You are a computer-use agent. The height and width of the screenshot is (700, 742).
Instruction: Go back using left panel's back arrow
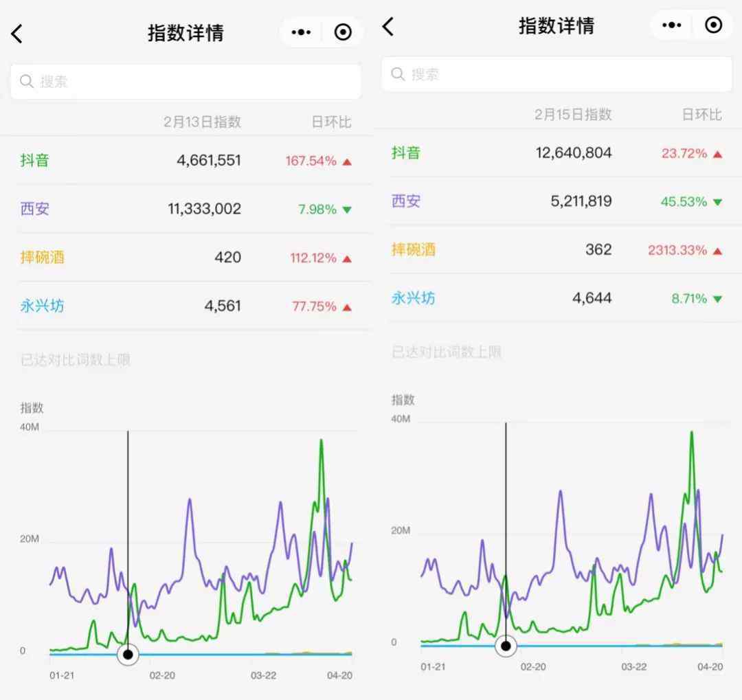(x=16, y=34)
